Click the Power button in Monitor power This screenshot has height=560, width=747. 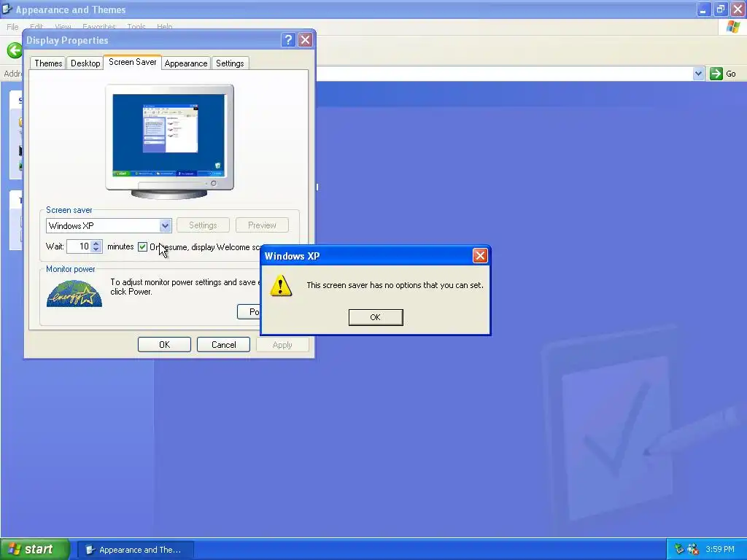[249, 312]
